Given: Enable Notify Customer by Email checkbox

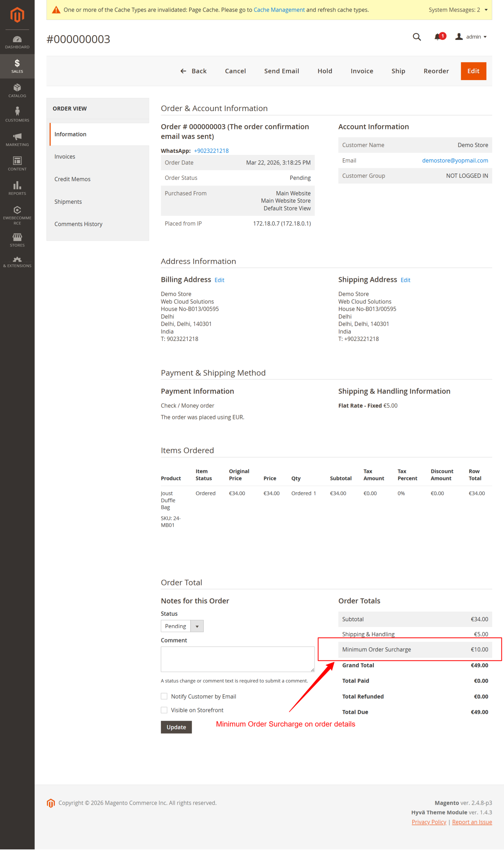Looking at the screenshot, I should pyautogui.click(x=164, y=696).
